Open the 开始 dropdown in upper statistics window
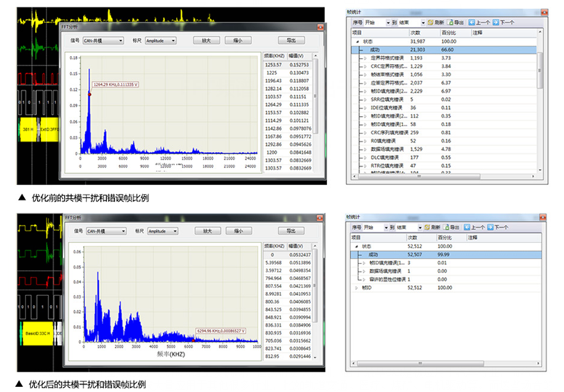Image resolution: width=564 pixels, height=392 pixels. [x=388, y=23]
